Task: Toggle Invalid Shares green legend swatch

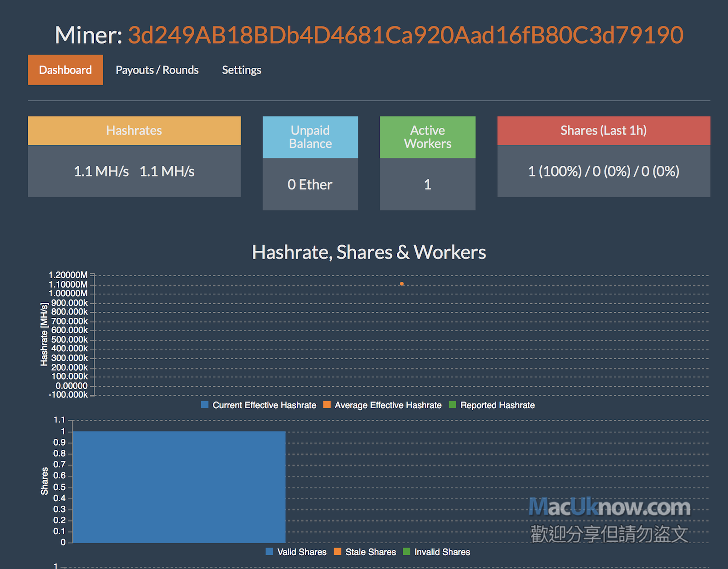Action: [x=407, y=552]
